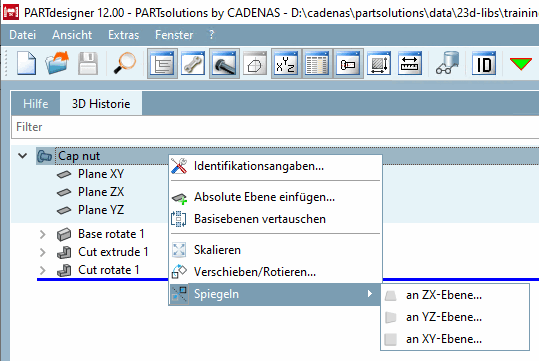The image size is (539, 361).
Task: Toggle the bolt 3D view window icon
Action: coord(224,63)
